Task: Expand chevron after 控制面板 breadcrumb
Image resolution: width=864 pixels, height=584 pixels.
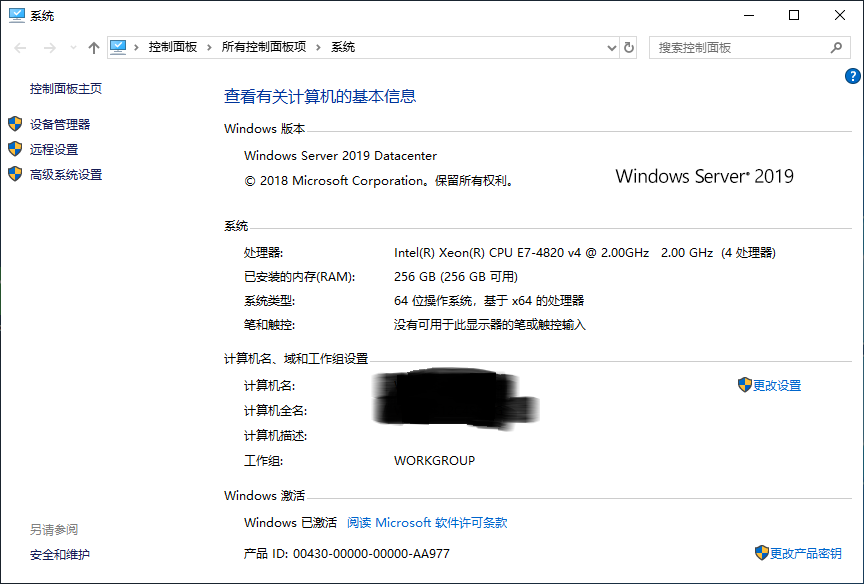Action: coord(209,47)
